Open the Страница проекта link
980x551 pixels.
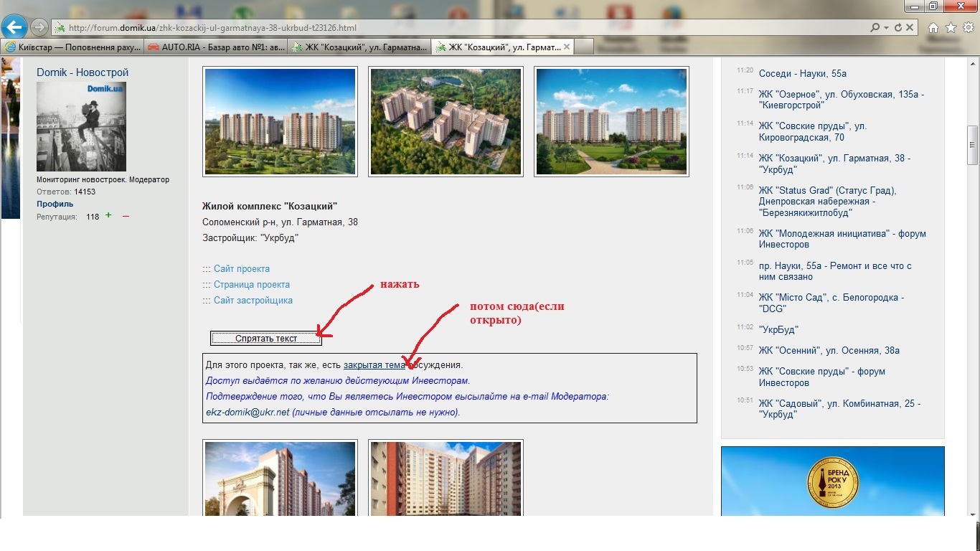point(252,285)
